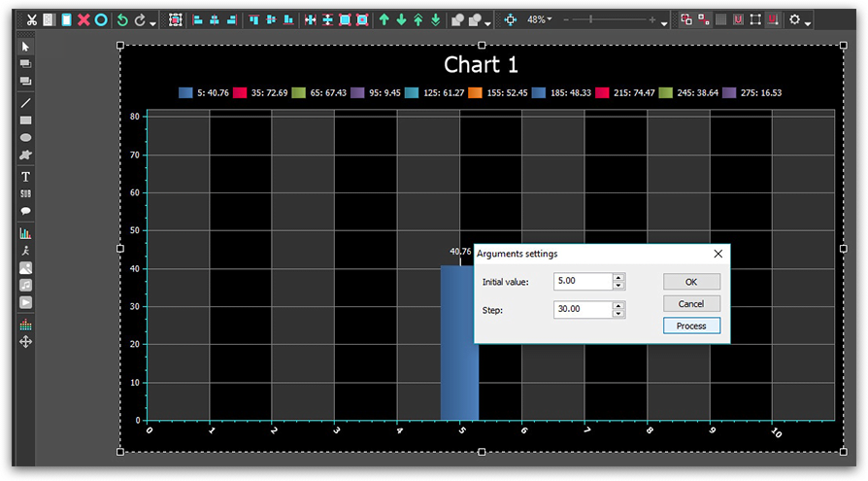868x481 pixels.
Task: Click the Initial value input field
Action: [x=583, y=281]
